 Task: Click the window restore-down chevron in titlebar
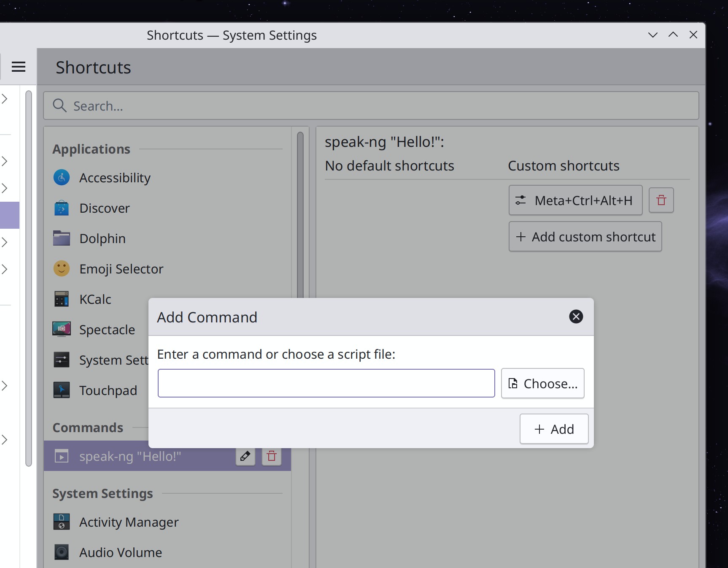click(652, 35)
